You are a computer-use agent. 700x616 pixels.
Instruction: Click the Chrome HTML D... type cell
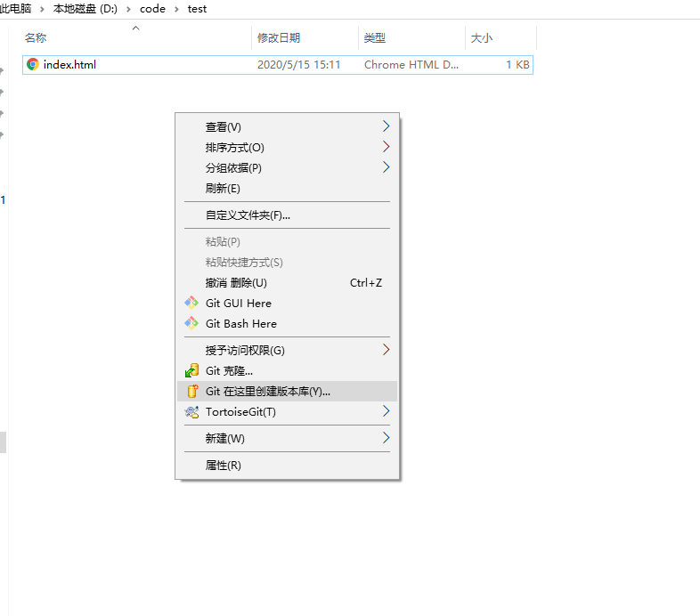click(411, 65)
